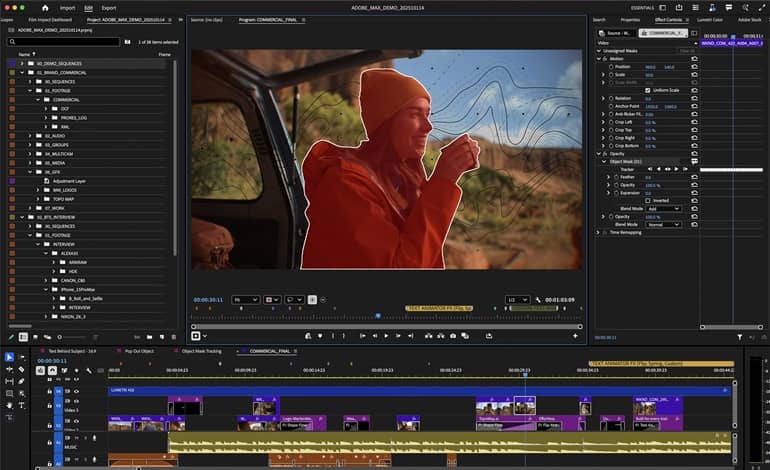Choose the Pen tool
The image size is (770, 470).
21,381
